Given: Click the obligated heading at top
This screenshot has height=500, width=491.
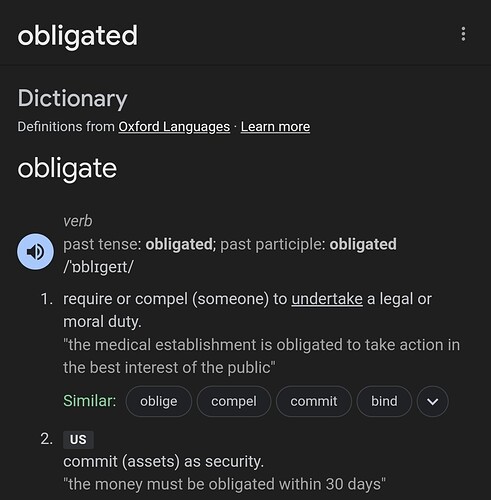Looking at the screenshot, I should point(77,36).
